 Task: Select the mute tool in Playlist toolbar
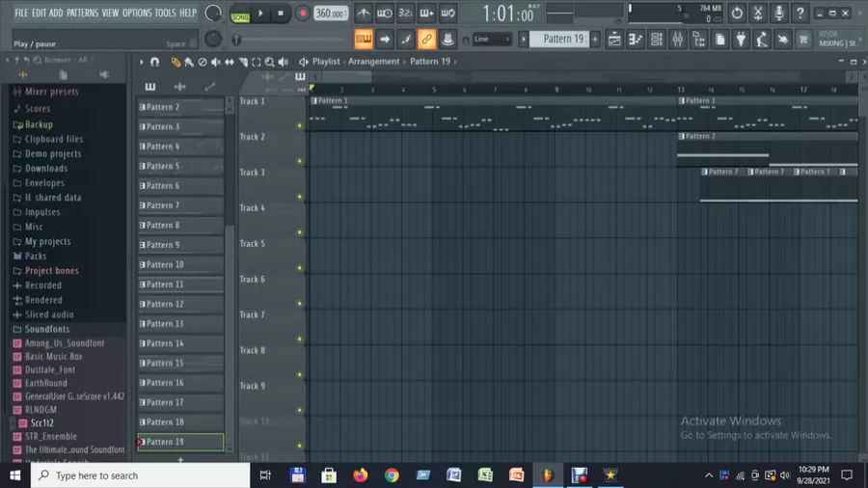216,62
